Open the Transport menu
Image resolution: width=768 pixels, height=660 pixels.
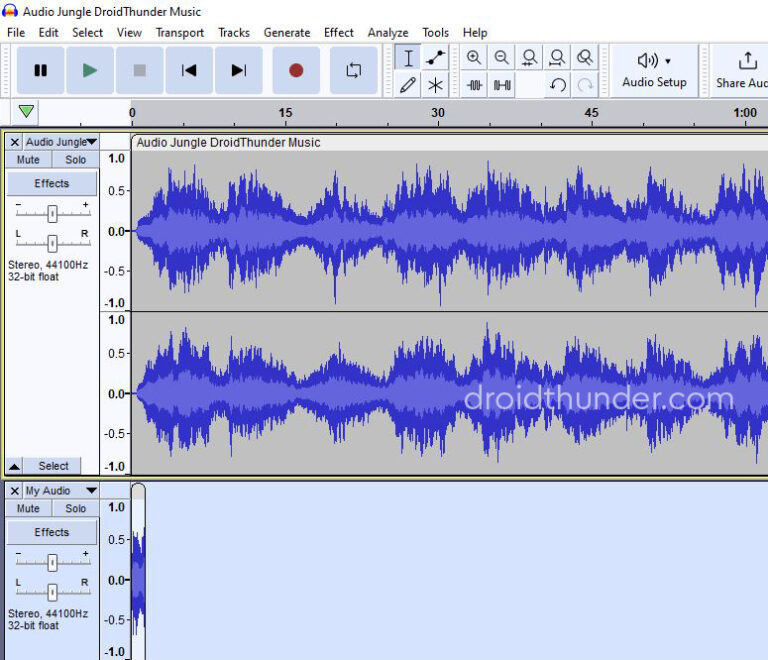pyautogui.click(x=180, y=33)
